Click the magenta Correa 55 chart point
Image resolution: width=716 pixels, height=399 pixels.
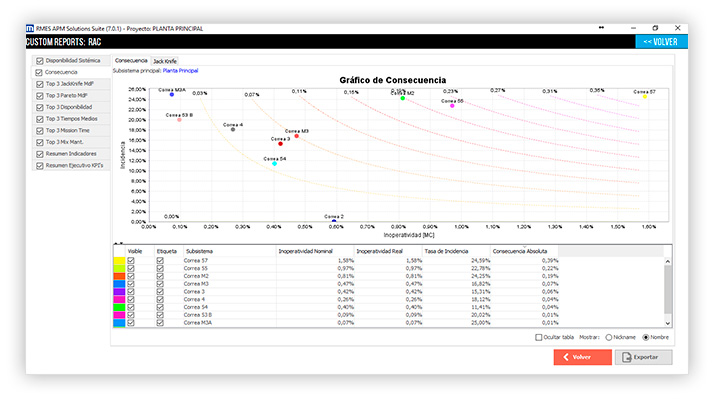pyautogui.click(x=453, y=106)
